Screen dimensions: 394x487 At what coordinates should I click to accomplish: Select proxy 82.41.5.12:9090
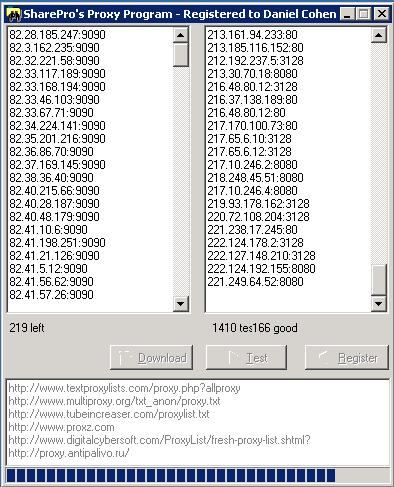(48, 269)
